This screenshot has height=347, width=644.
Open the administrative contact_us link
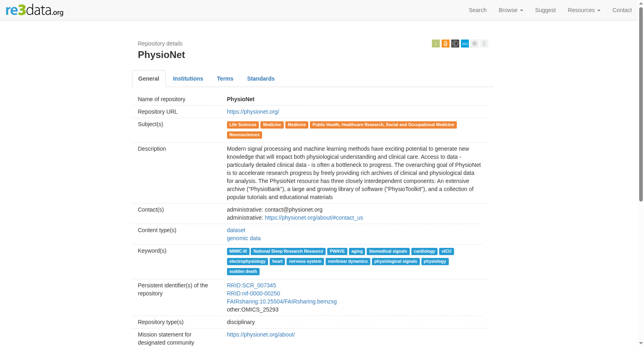314,218
